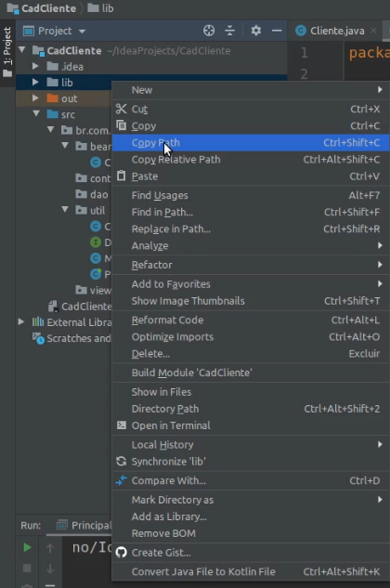Click Compare With... menu item

251,481
